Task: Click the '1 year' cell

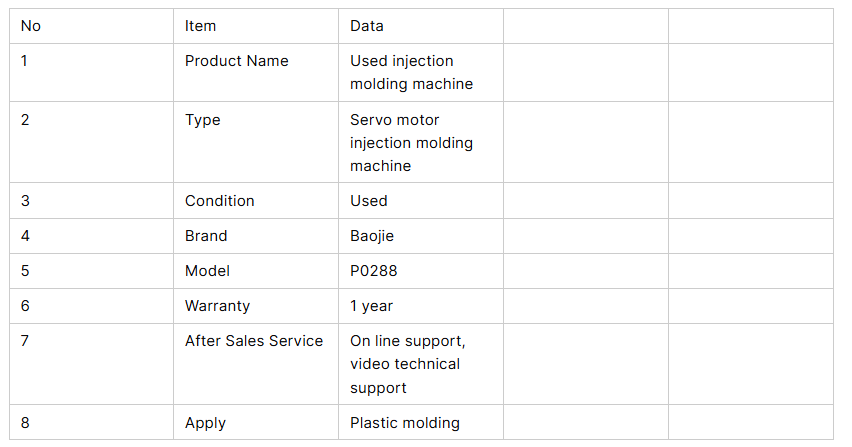Action: coord(372,306)
